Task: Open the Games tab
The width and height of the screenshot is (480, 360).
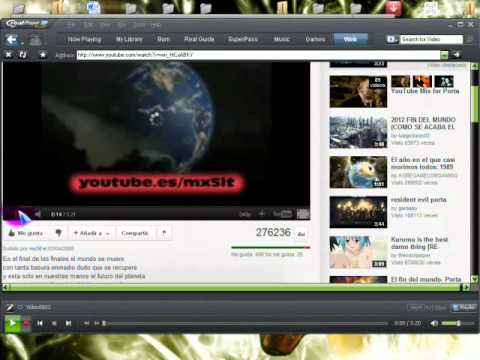Action: click(315, 39)
